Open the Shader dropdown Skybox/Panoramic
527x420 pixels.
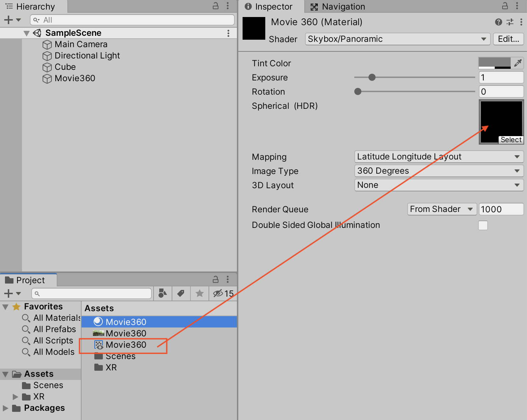(397, 39)
